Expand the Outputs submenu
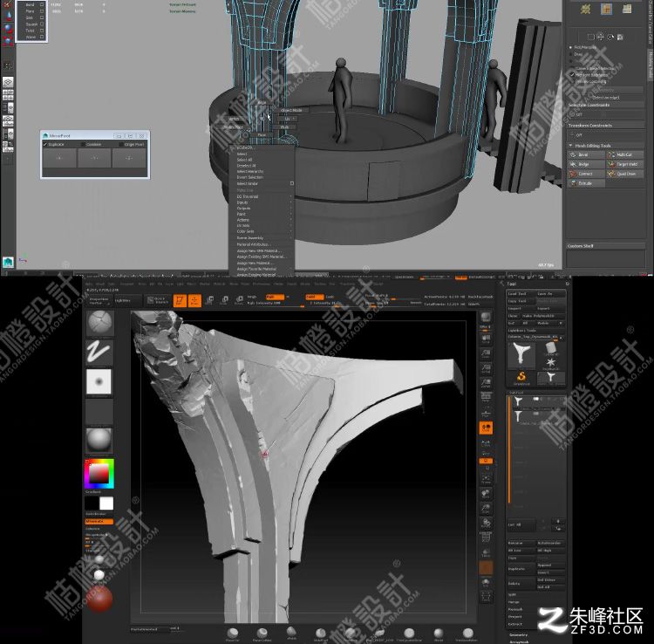This screenshot has width=654, height=644. [x=262, y=209]
